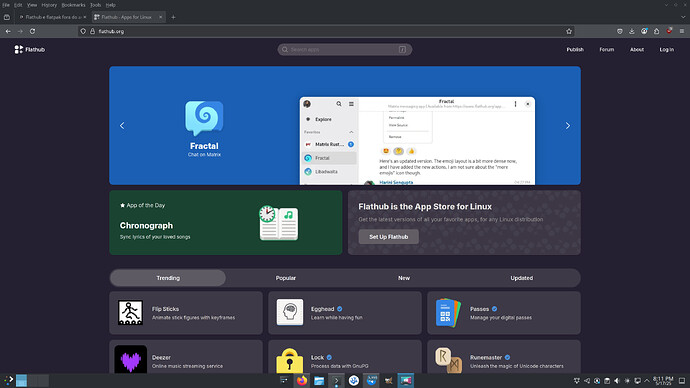Image resolution: width=690 pixels, height=388 pixels.
Task: Open the Firefox account icon
Action: [644, 31]
